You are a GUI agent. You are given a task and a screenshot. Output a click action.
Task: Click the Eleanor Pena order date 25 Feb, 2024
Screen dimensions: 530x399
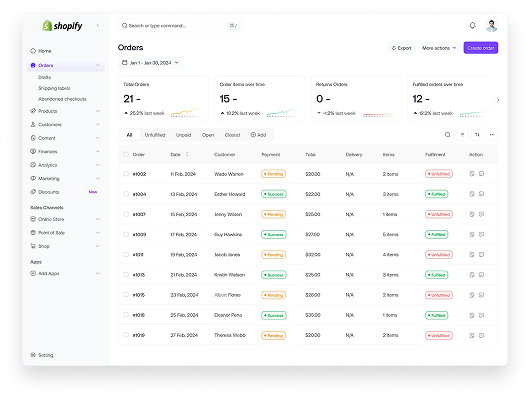pyautogui.click(x=184, y=315)
